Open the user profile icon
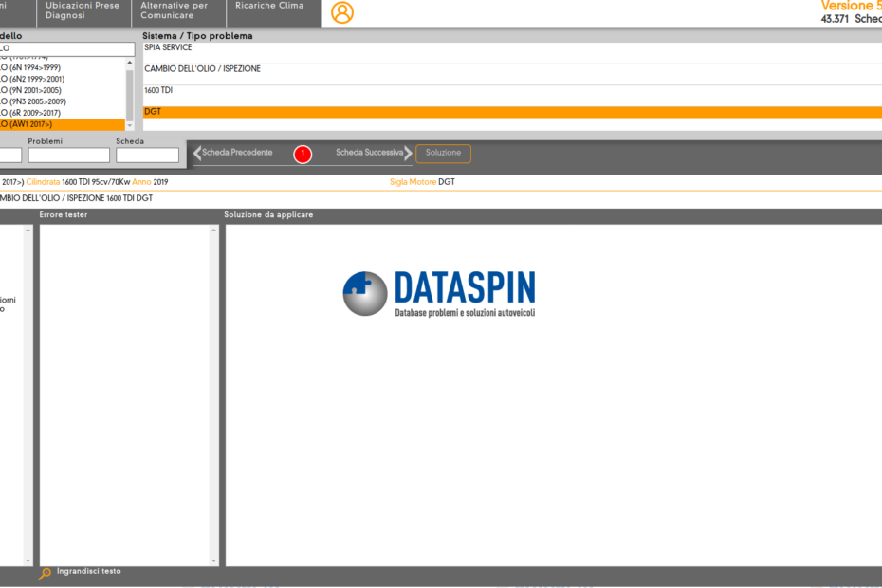 tap(341, 12)
